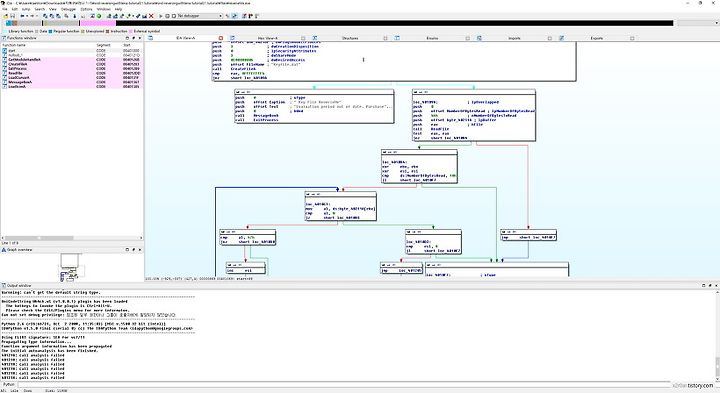Image resolution: width=720 pixels, height=393 pixels.
Task: Switch to the Hex View-A tab
Action: point(268,38)
